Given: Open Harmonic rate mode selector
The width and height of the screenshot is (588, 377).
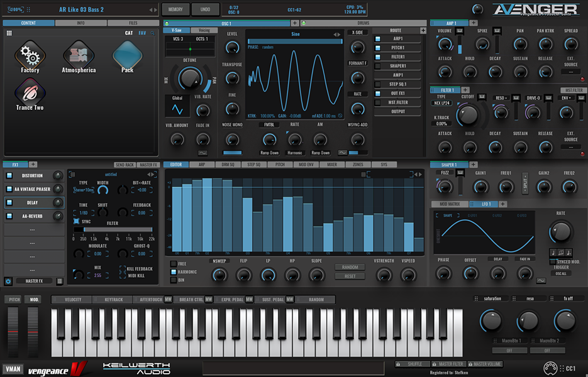Looking at the screenshot, I should coord(295,153).
